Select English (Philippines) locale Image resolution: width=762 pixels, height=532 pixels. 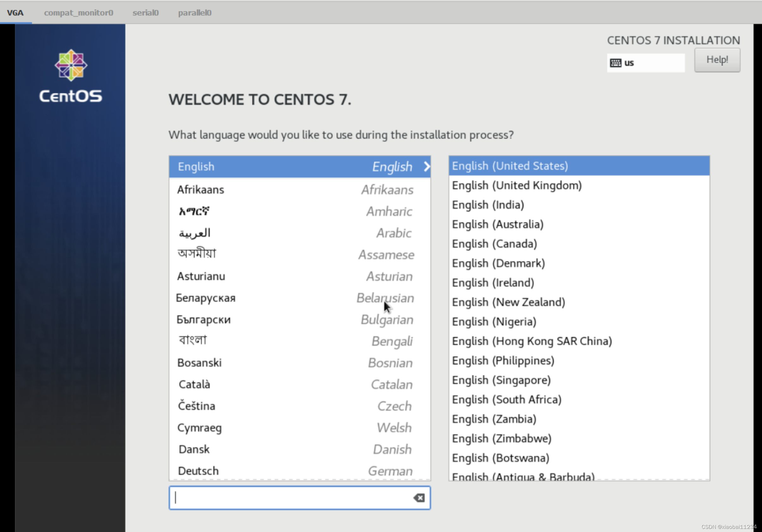click(x=579, y=361)
